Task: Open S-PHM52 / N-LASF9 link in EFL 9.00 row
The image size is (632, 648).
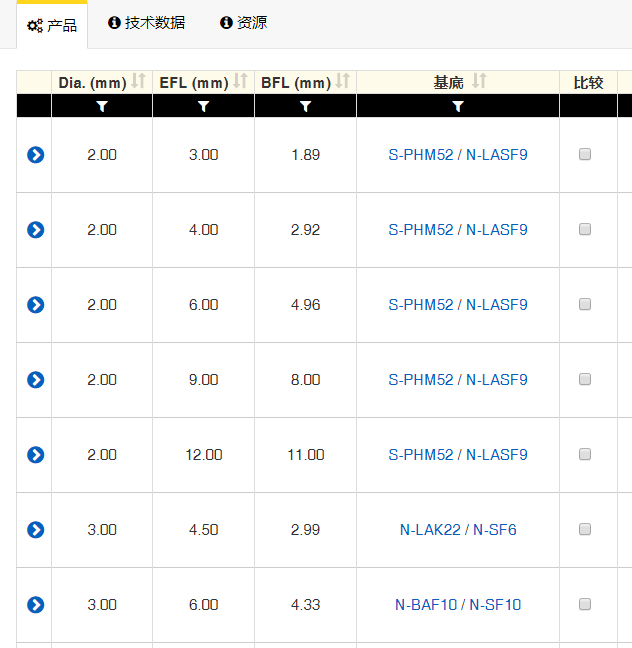Action: click(458, 380)
